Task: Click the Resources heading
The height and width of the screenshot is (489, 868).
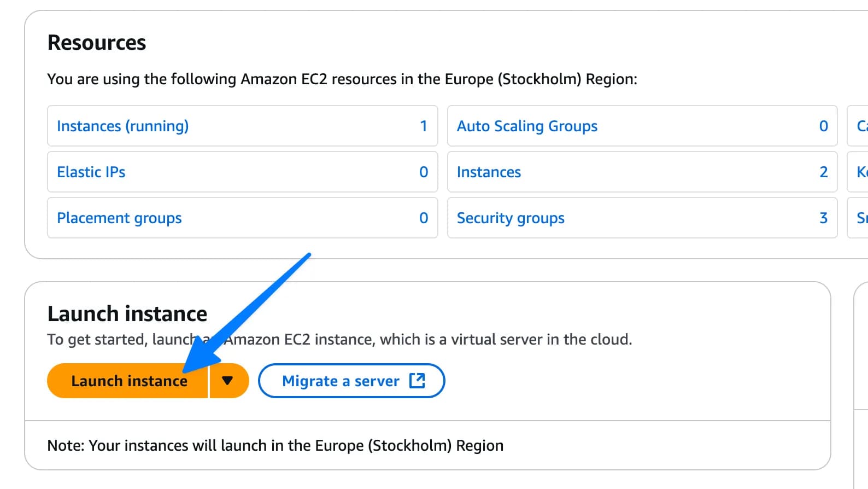Action: tap(97, 43)
